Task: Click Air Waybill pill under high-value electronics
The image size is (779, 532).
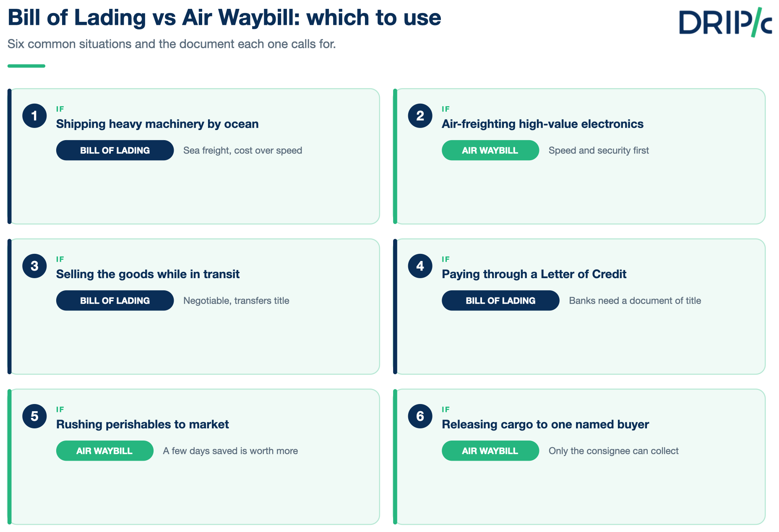Action: pos(490,150)
